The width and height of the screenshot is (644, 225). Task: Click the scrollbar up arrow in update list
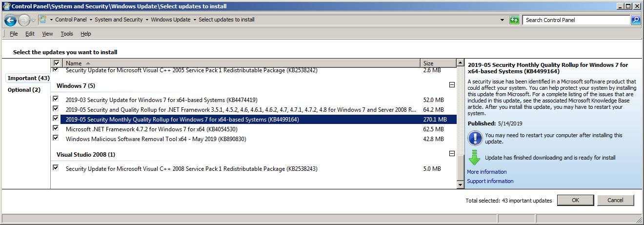click(460, 63)
